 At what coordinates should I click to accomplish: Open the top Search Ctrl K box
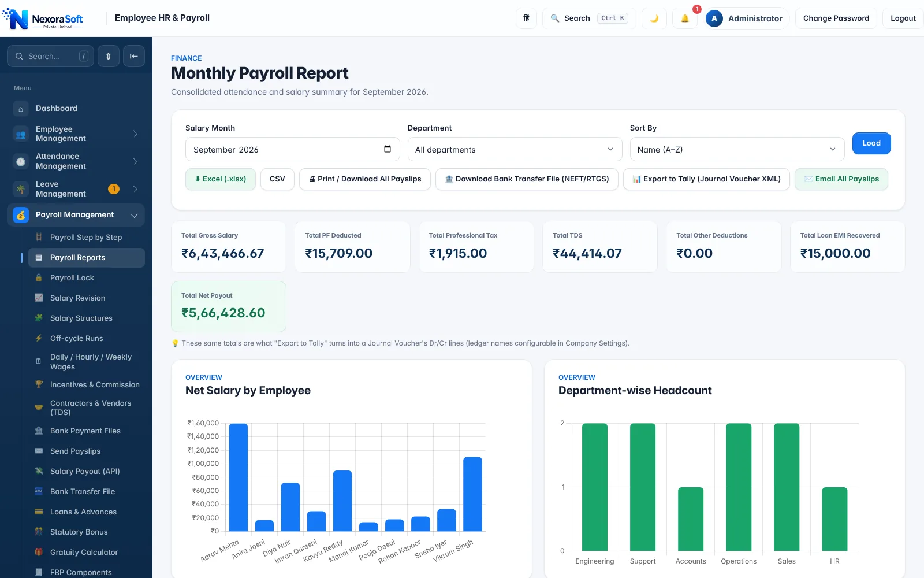click(x=589, y=18)
